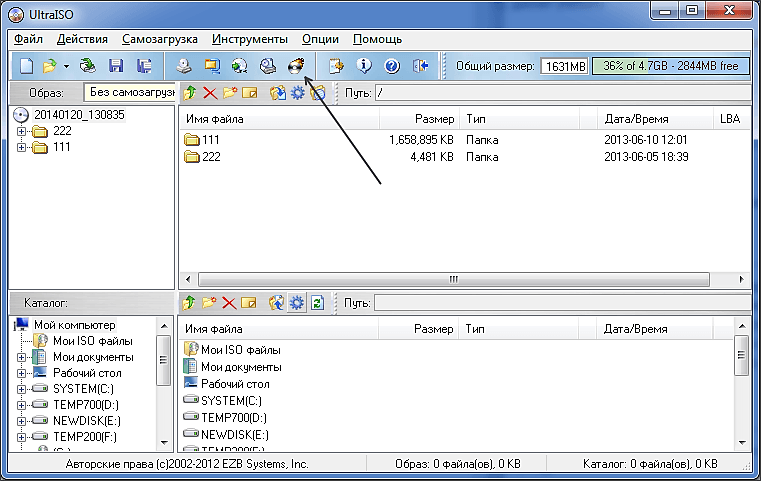Click the Catalog Путь input field

(x=562, y=303)
